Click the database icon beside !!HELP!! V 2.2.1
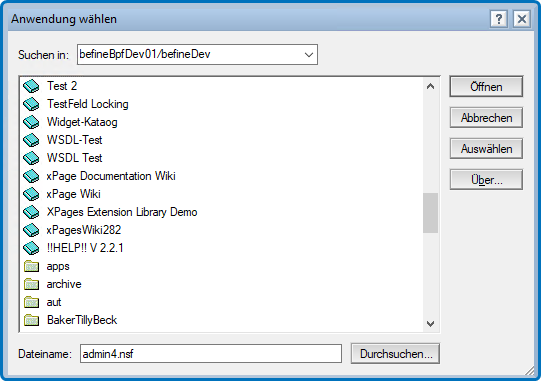541x381 pixels. click(x=31, y=248)
